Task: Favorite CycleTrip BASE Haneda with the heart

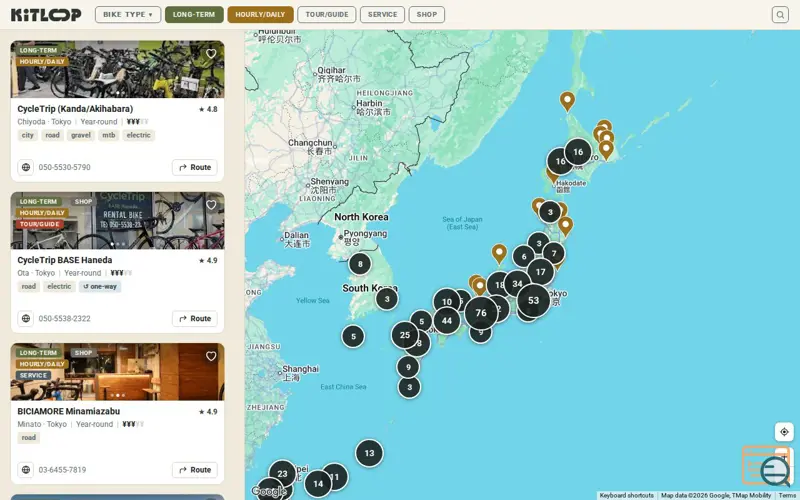Action: pos(211,205)
